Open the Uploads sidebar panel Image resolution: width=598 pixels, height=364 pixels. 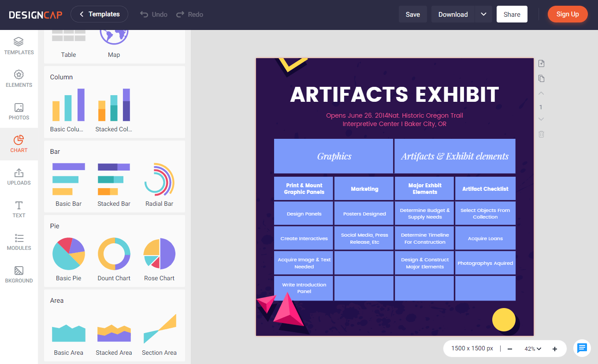pyautogui.click(x=19, y=177)
